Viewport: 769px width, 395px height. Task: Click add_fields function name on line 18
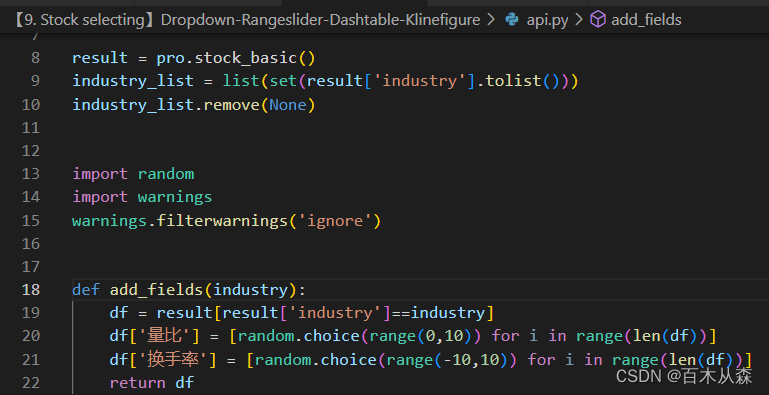pos(156,290)
